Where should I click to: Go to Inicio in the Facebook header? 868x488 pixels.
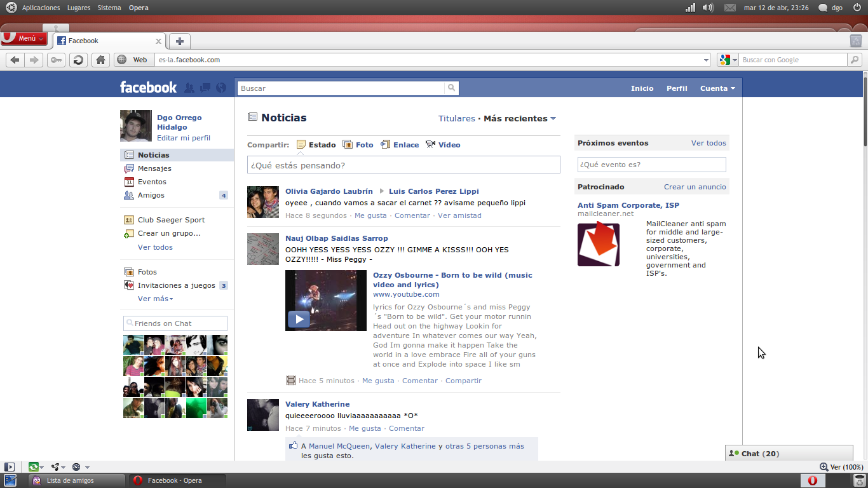pos(642,88)
